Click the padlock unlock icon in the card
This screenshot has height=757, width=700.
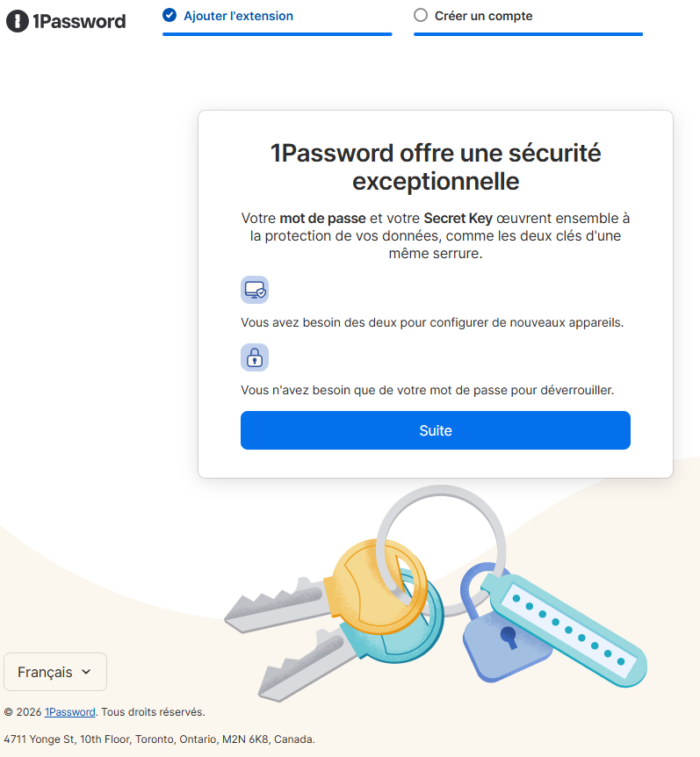(x=255, y=357)
